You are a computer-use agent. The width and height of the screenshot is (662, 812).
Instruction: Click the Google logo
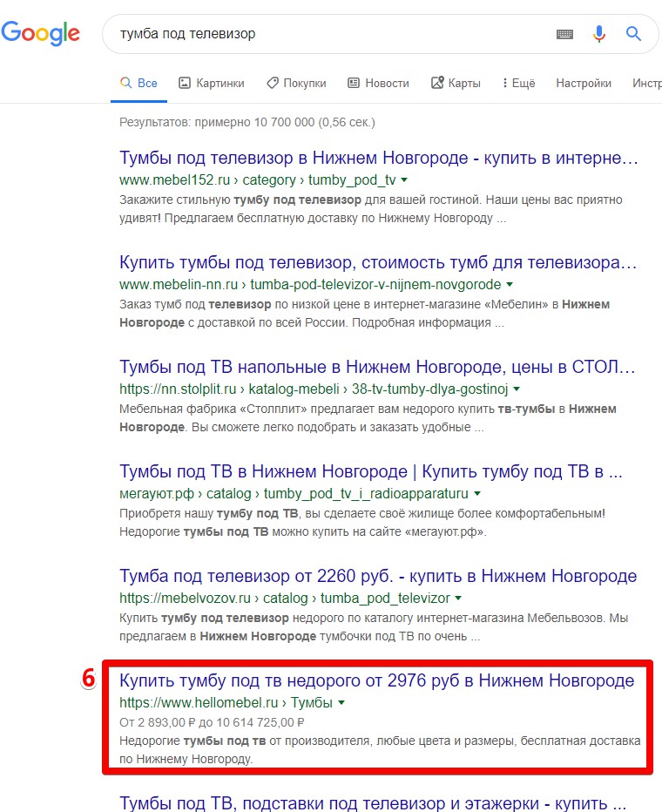[x=41, y=33]
